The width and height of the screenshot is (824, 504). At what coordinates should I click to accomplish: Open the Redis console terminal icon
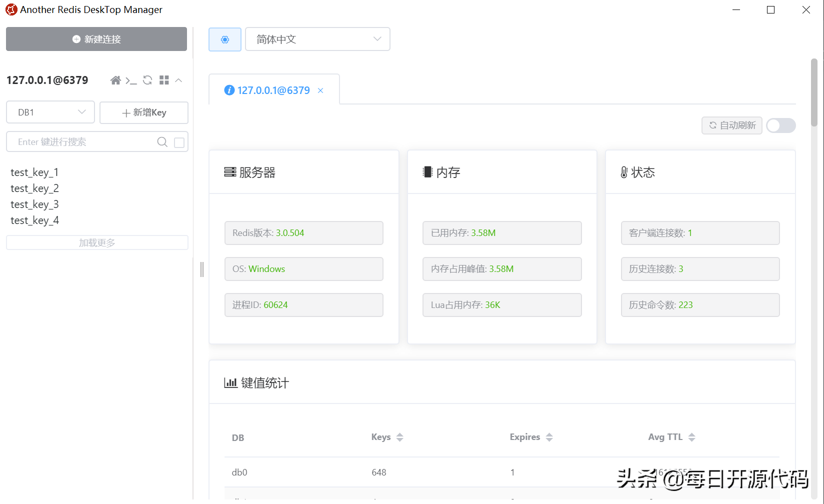coord(131,80)
